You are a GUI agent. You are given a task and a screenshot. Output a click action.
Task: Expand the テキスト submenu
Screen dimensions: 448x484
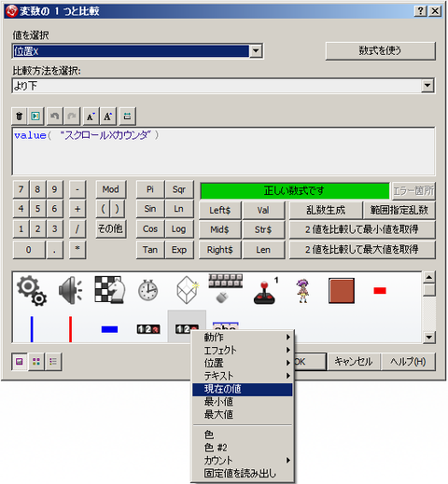coord(243,376)
